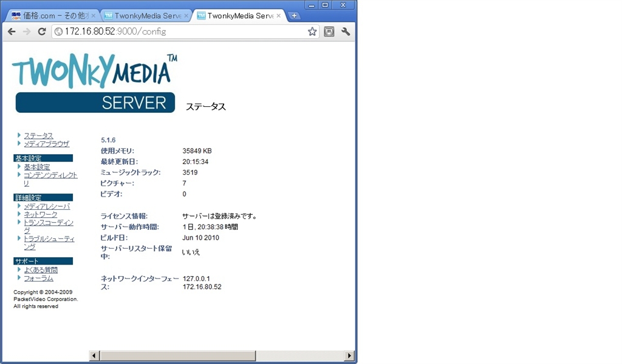Close the second TwonkyMedia Server tab
The height and width of the screenshot is (364, 622).
point(186,16)
